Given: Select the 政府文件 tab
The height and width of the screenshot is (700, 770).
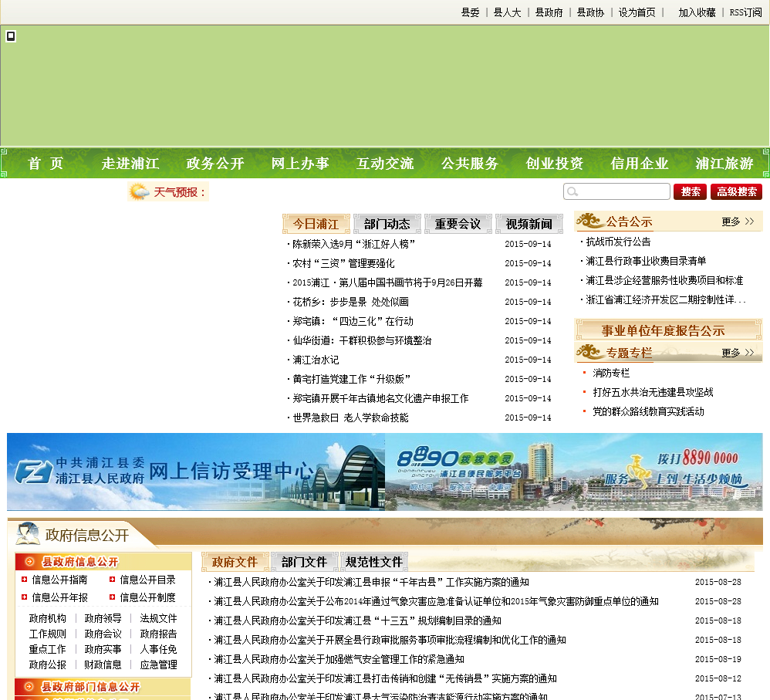Looking at the screenshot, I should click(x=235, y=562).
